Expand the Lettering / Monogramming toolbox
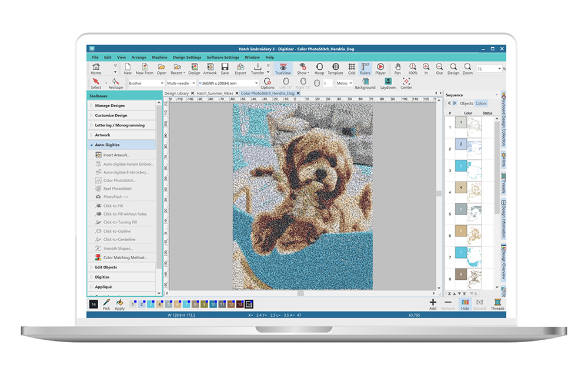Image resolution: width=588 pixels, height=375 pixels. point(119,125)
